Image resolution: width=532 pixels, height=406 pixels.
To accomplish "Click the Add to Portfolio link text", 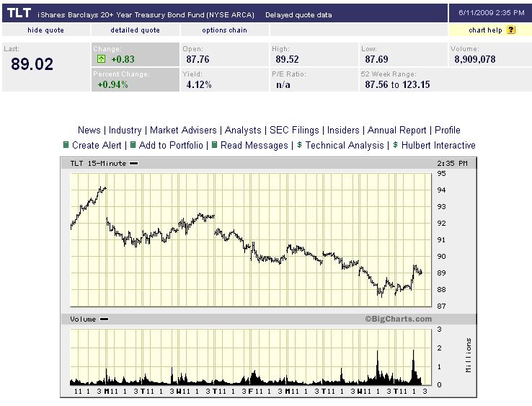I will (x=171, y=145).
